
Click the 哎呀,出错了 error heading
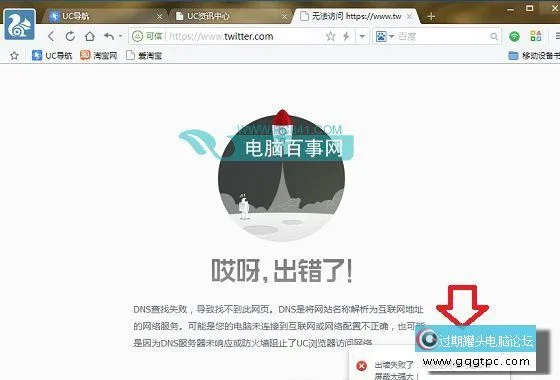282,271
